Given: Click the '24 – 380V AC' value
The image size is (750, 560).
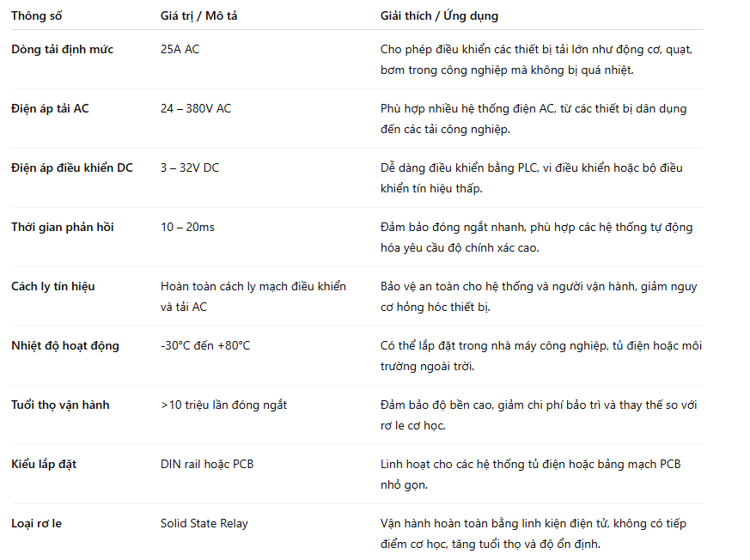Looking at the screenshot, I should [x=196, y=109].
